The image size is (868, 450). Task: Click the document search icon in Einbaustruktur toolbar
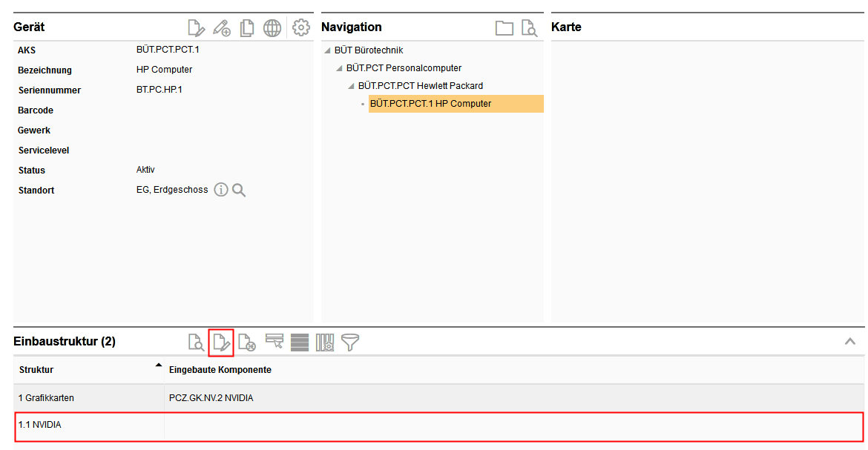coord(196,343)
